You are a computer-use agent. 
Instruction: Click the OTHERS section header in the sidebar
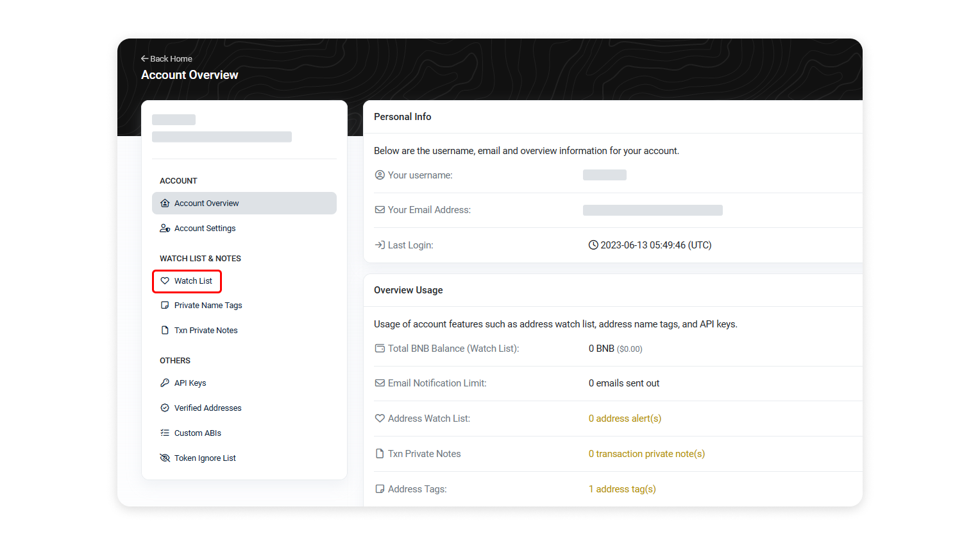point(175,361)
